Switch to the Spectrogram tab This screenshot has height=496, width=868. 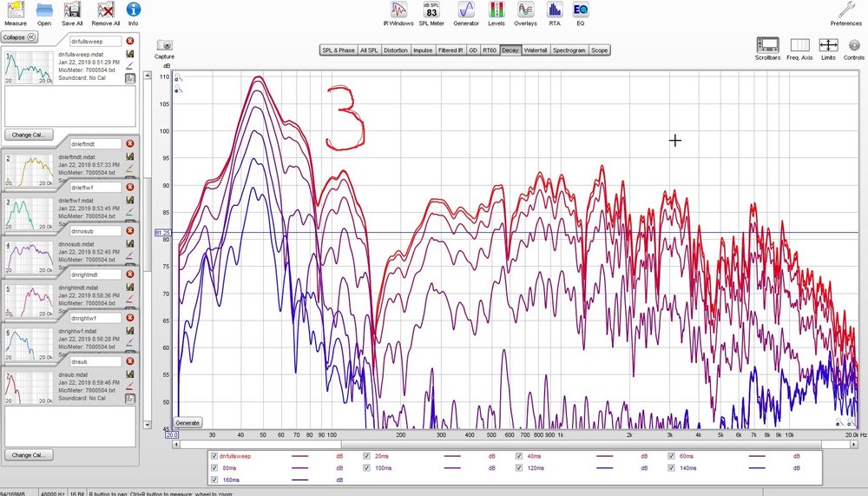(x=569, y=50)
